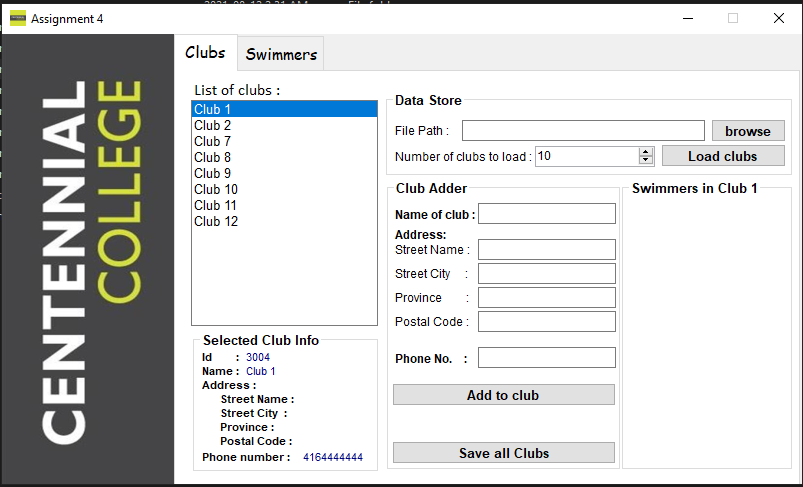The width and height of the screenshot is (803, 487).
Task: Focus the File Path input field
Action: tap(583, 131)
